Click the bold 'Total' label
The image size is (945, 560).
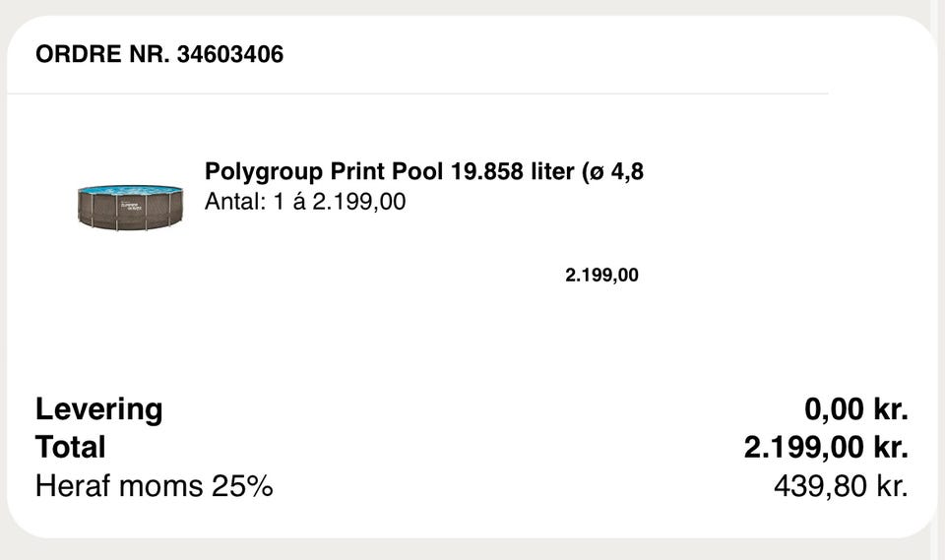coord(70,448)
